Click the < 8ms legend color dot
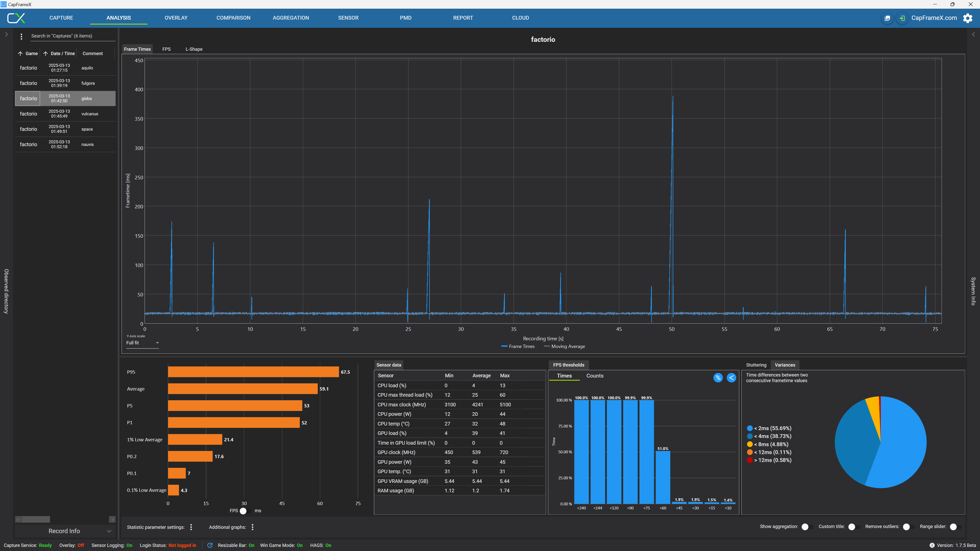 (x=750, y=444)
